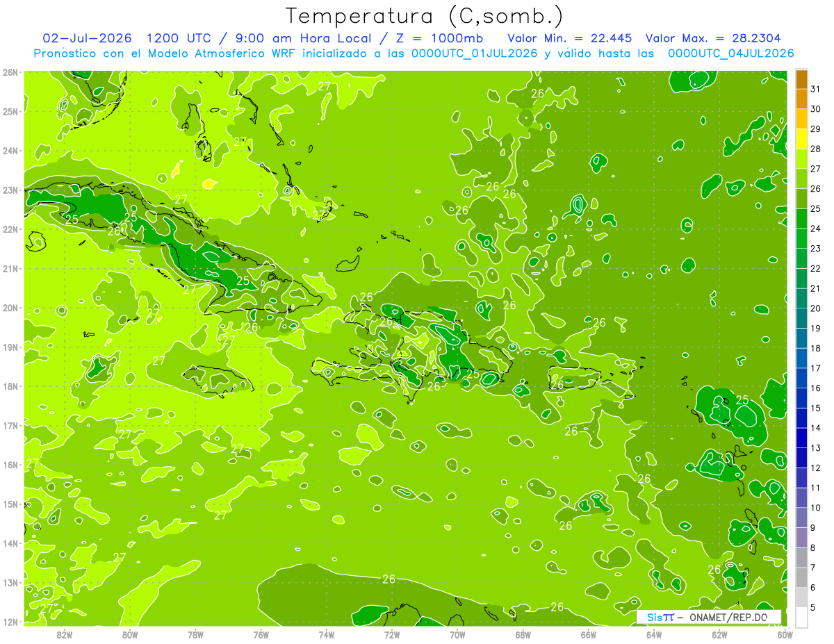The width and height of the screenshot is (834, 644).
Task: Pick the white legend swatch below 5
Action: (x=801, y=617)
